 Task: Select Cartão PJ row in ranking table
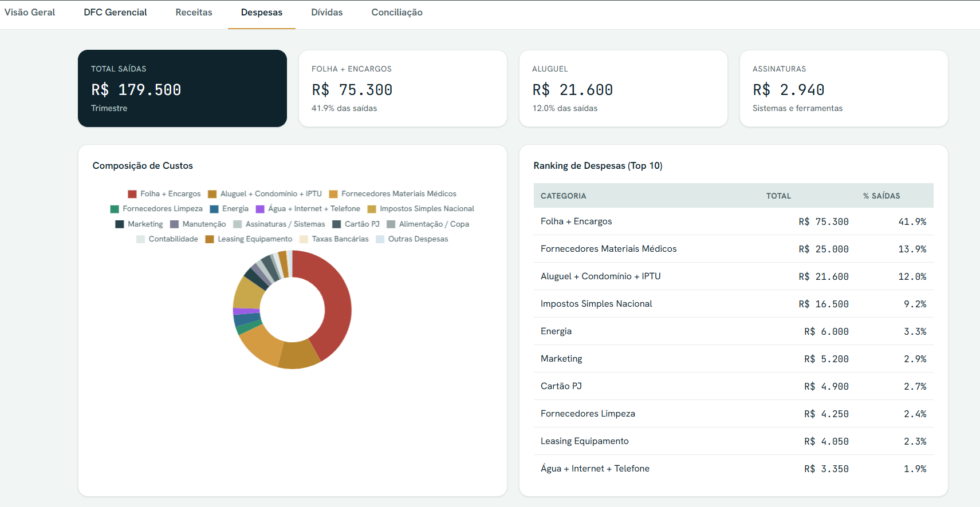click(x=733, y=386)
